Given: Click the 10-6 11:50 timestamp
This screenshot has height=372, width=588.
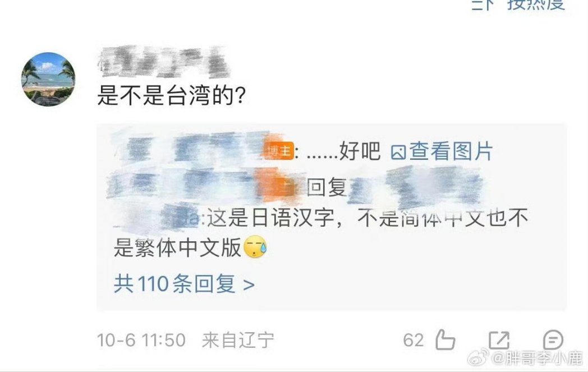Looking at the screenshot, I should (x=141, y=340).
